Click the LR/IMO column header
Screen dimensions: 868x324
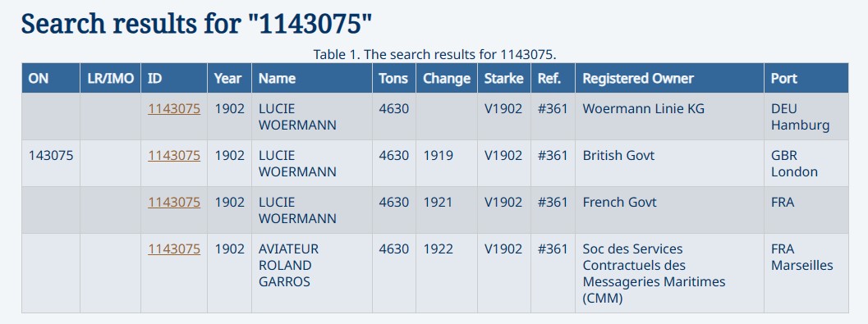click(x=111, y=78)
